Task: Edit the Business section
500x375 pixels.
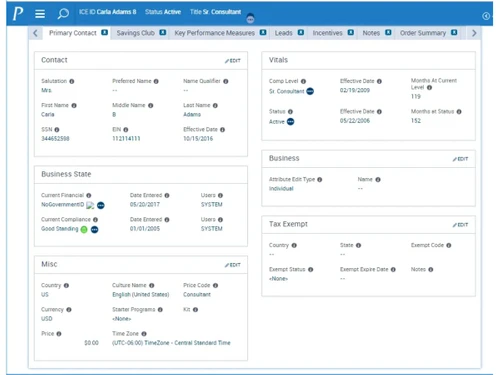Action: 460,159
